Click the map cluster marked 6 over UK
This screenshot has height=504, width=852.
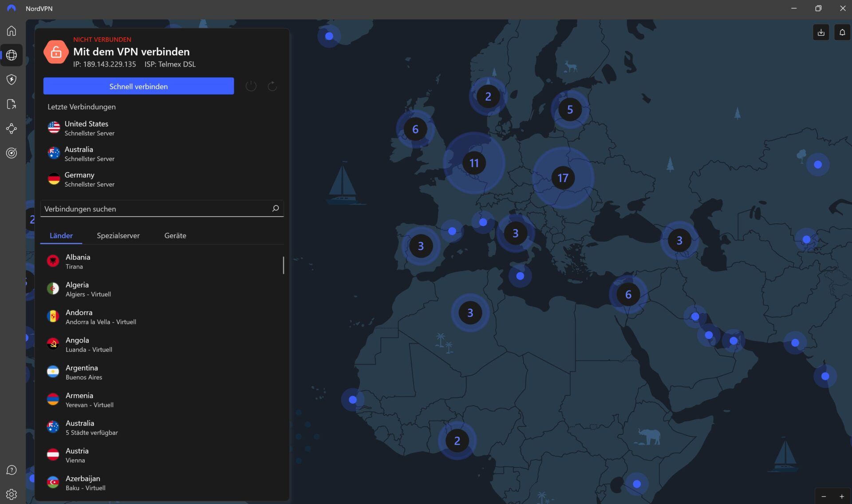(x=415, y=129)
